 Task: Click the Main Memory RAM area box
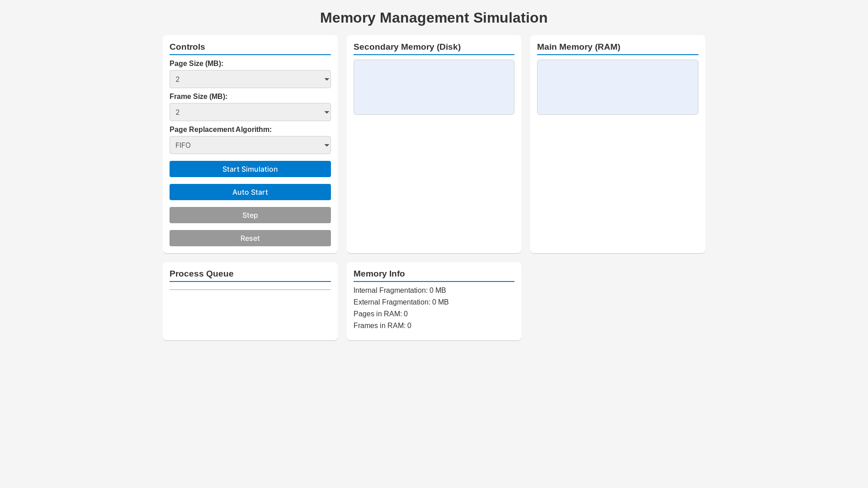(x=618, y=87)
